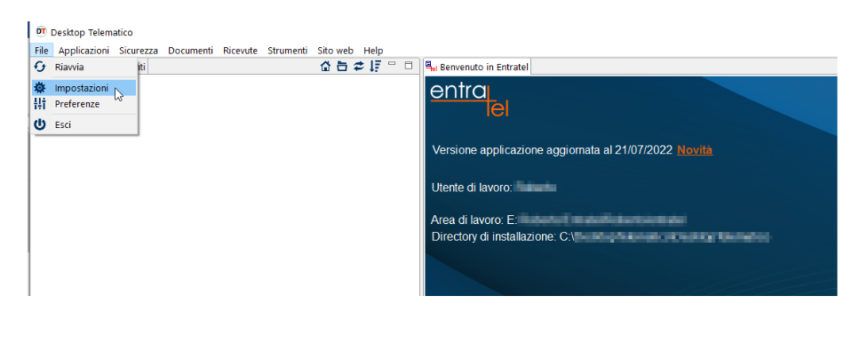Open Preferenze from the File menu
Screen dimensions: 868x360
pos(76,104)
